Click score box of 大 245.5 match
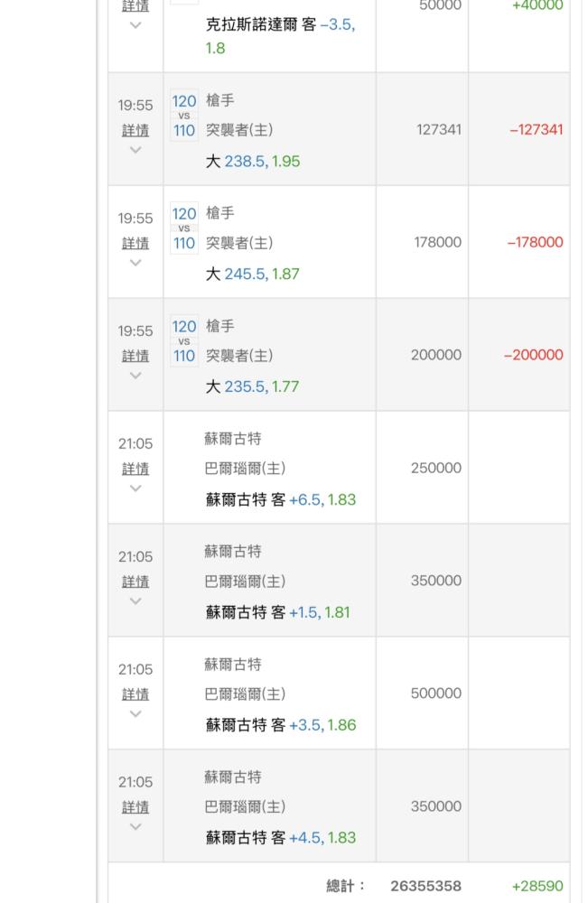Screen dimensions: 588x903 [184, 228]
